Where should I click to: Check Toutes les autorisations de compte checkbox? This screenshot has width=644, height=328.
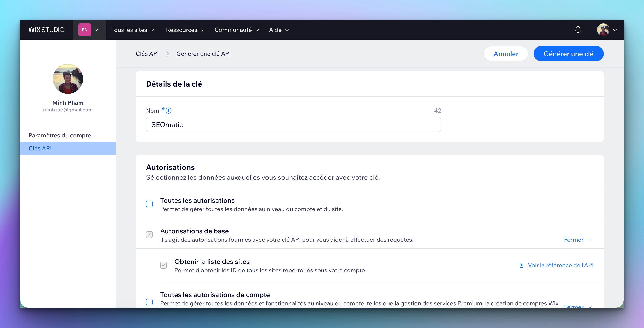pos(149,302)
